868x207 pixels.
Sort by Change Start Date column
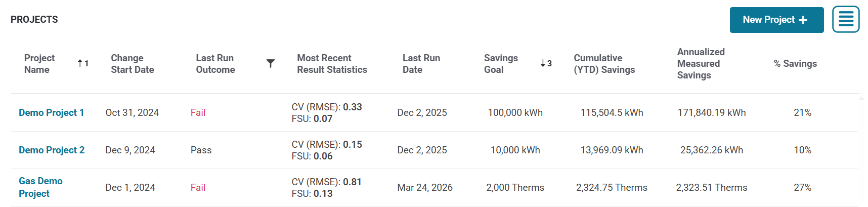click(x=133, y=64)
